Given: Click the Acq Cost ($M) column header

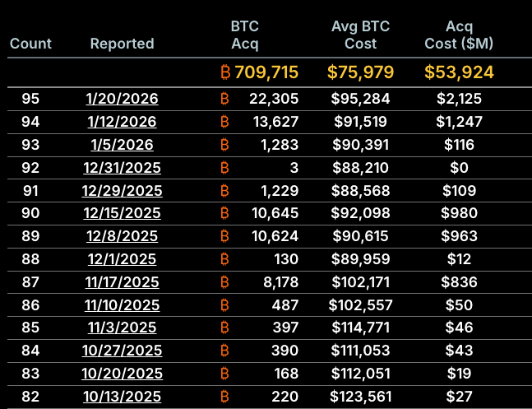Looking at the screenshot, I should point(459,35).
